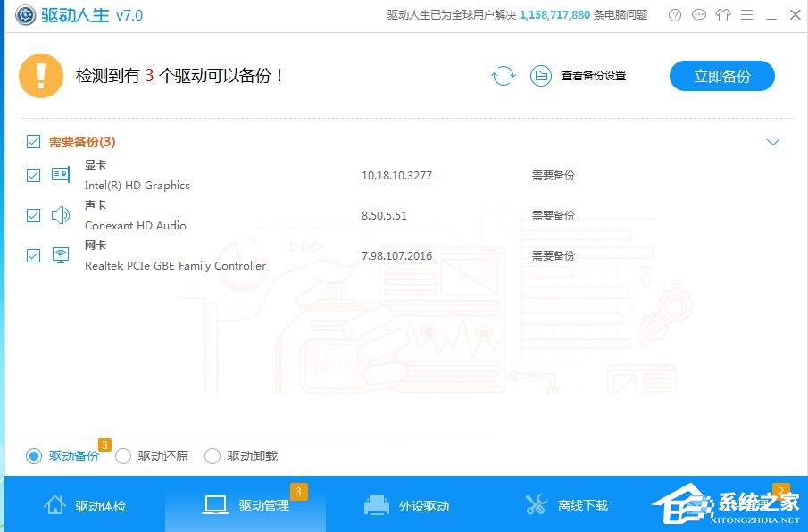Open the feedback speech-bubble icon

click(x=699, y=15)
